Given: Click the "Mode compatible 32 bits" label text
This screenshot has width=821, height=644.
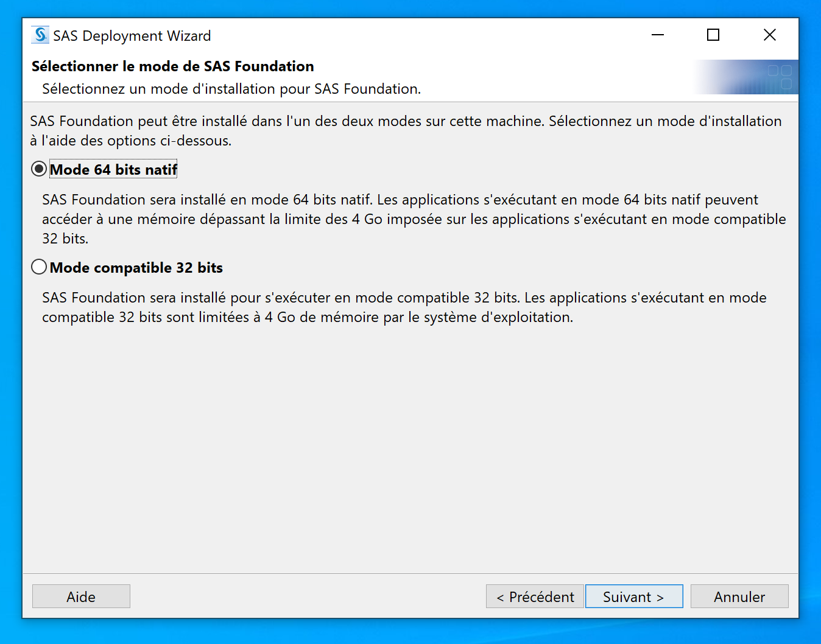Looking at the screenshot, I should click(136, 268).
